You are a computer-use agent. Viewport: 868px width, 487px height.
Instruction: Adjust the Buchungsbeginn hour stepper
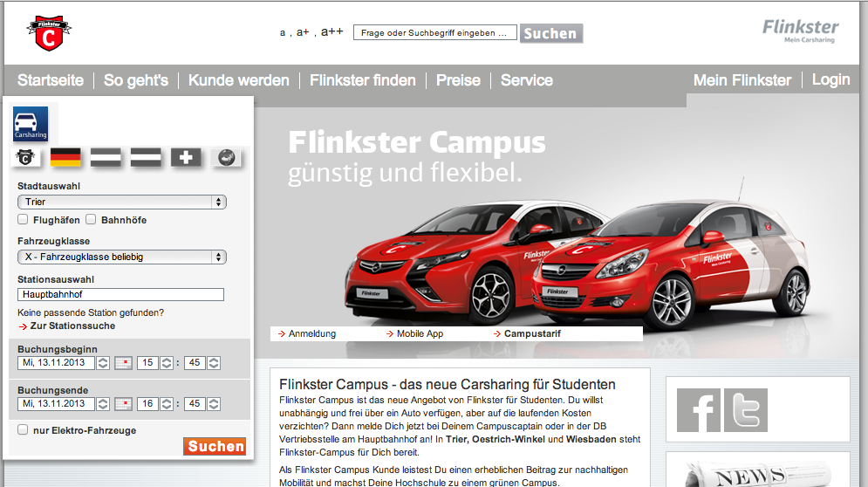tap(167, 363)
